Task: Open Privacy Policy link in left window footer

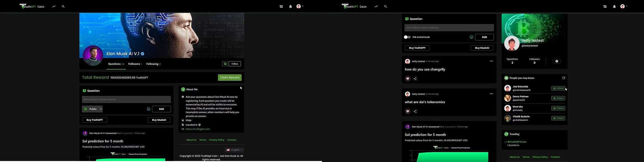Action: coord(217,140)
